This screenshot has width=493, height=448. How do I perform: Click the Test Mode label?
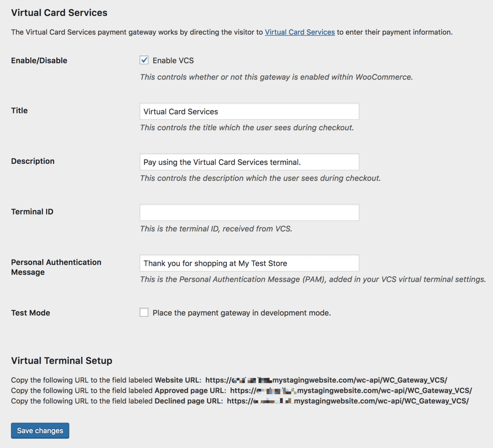(30, 312)
